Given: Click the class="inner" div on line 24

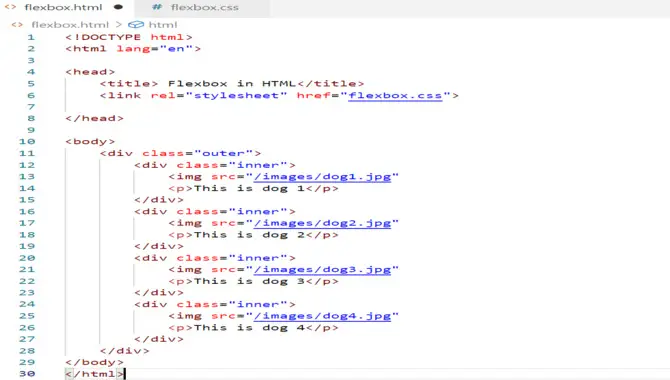Looking at the screenshot, I should click(215, 304).
